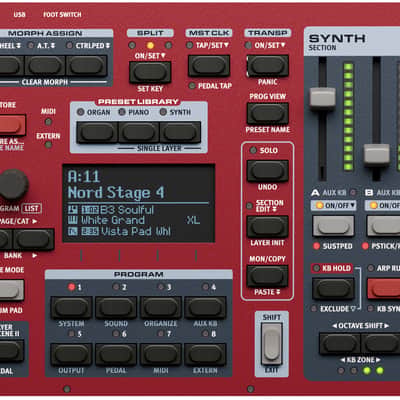Image resolution: width=400 pixels, height=400 pixels.
Task: Toggle the KB HOLD button
Action: point(333,289)
